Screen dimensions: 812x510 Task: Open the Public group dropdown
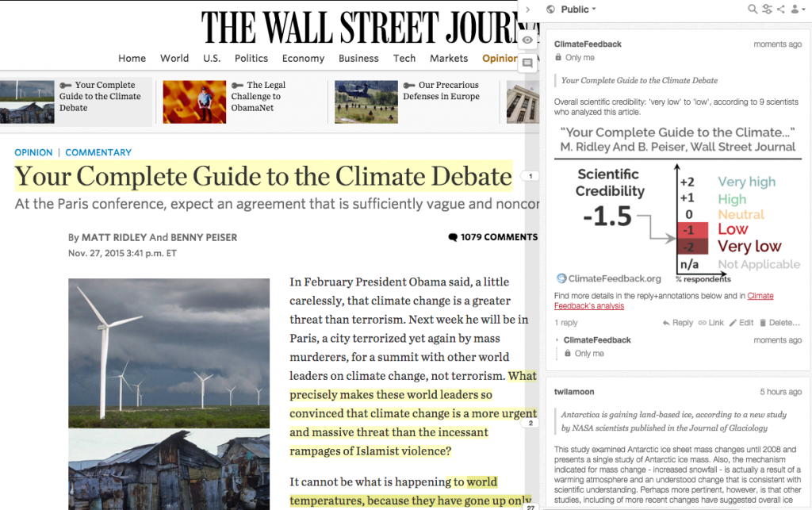pyautogui.click(x=575, y=9)
